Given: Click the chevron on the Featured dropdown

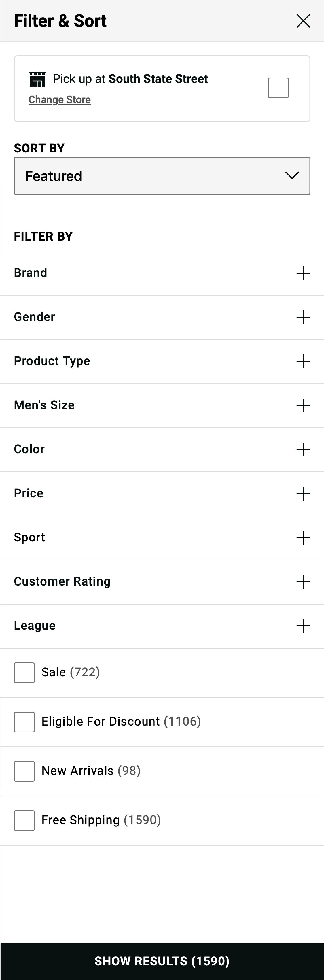Looking at the screenshot, I should pyautogui.click(x=292, y=175).
